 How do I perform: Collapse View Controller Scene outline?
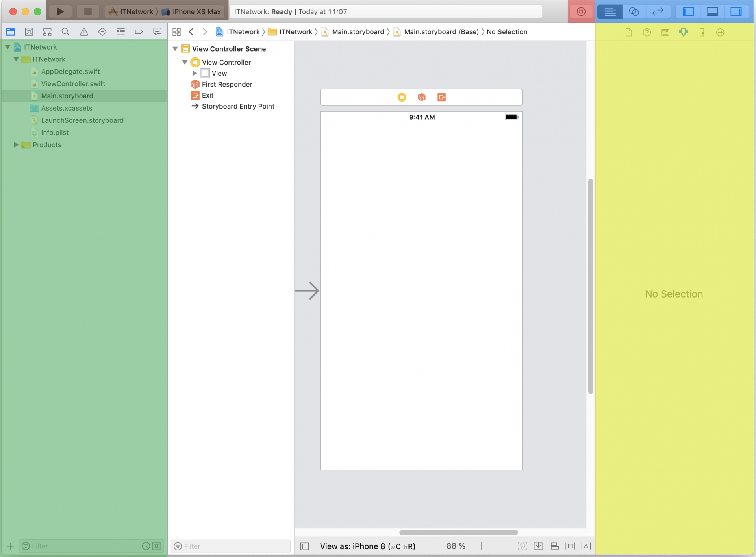click(175, 49)
